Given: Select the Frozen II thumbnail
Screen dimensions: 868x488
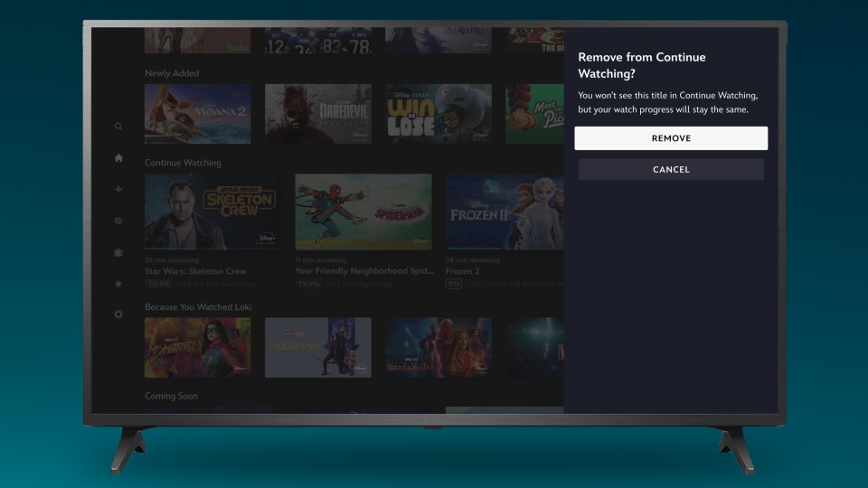Looking at the screenshot, I should coord(504,211).
